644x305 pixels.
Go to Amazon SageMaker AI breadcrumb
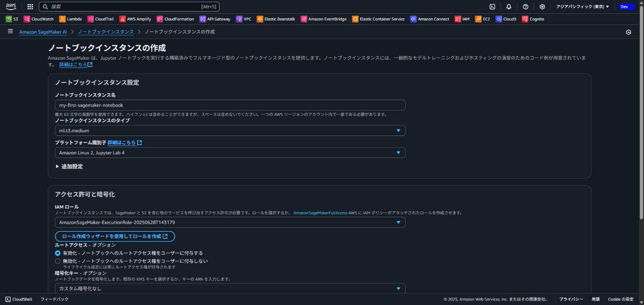point(43,32)
